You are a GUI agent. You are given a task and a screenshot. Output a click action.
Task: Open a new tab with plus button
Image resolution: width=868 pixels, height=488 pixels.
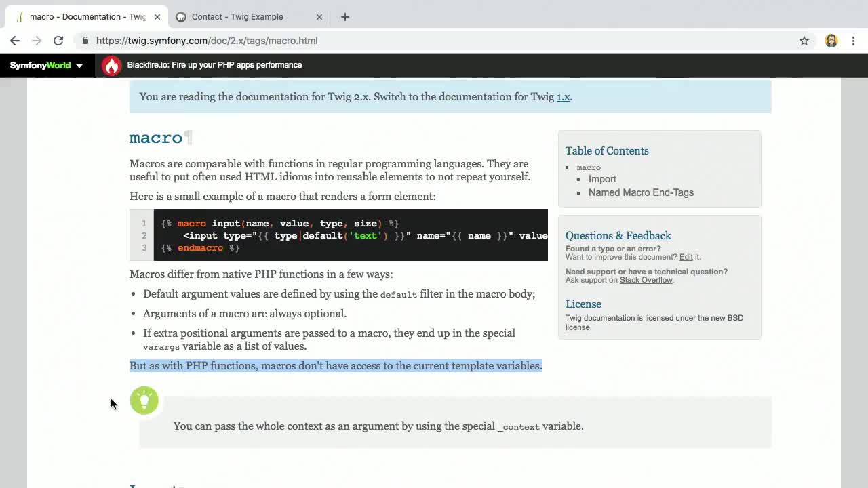pyautogui.click(x=345, y=16)
